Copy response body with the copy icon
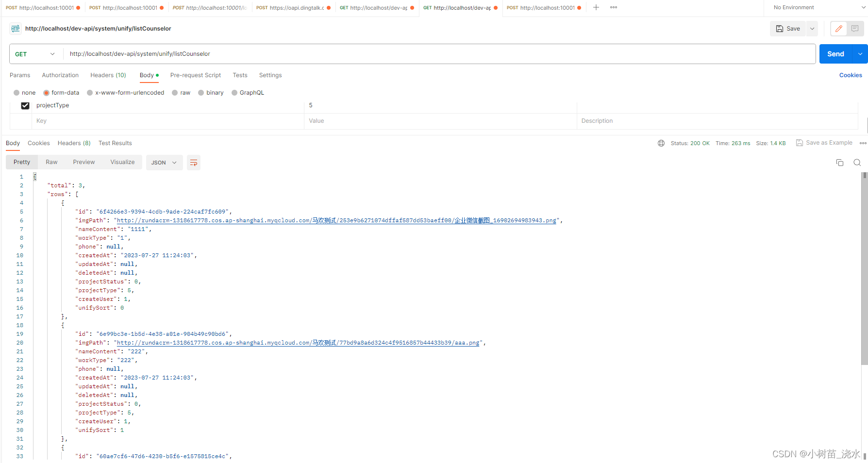The width and height of the screenshot is (868, 463). coord(840,163)
